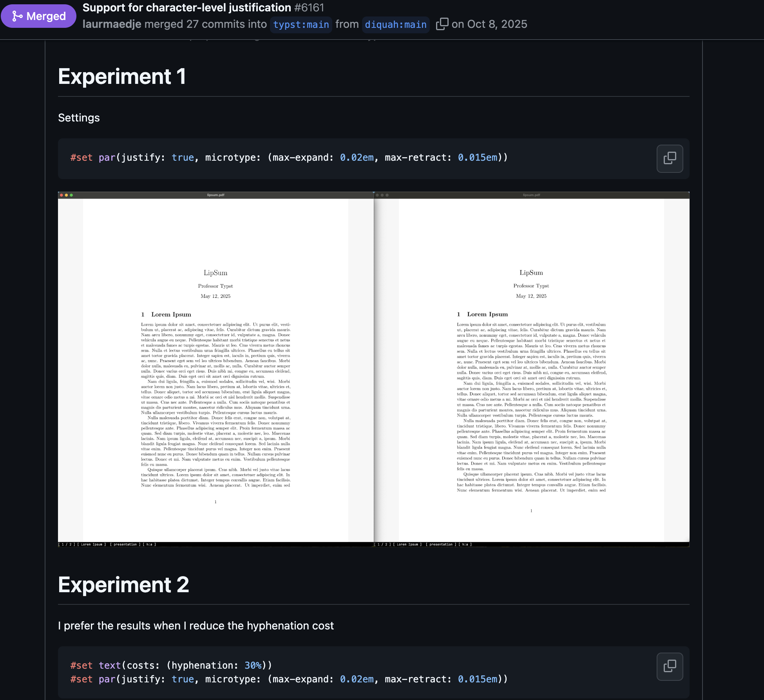The height and width of the screenshot is (700, 764).
Task: Click red close dot in left lipsum.pdf window
Action: click(62, 195)
